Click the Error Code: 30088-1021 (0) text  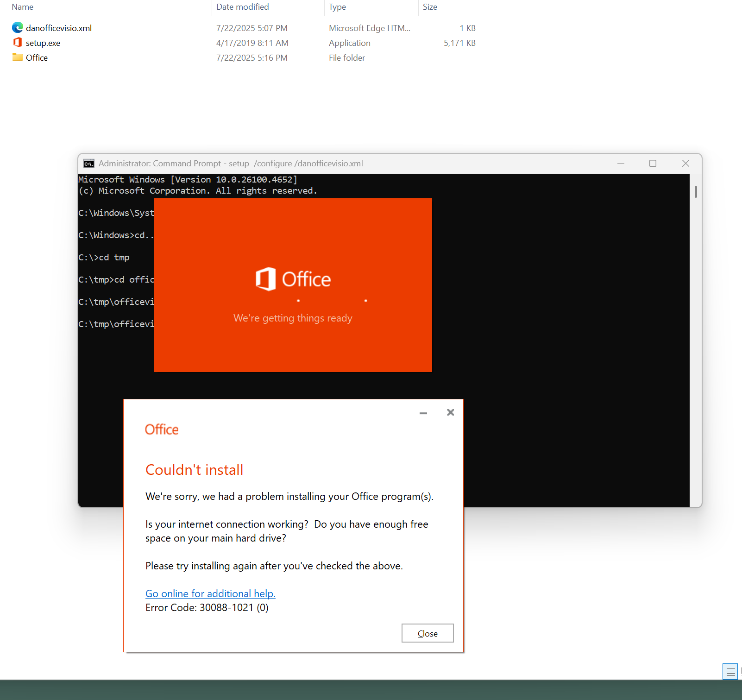[x=207, y=607]
